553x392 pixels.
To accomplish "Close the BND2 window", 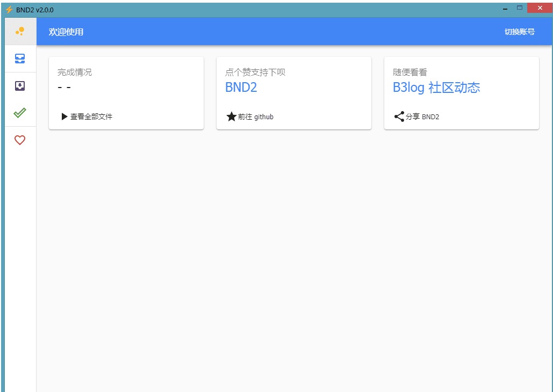I will [x=540, y=8].
